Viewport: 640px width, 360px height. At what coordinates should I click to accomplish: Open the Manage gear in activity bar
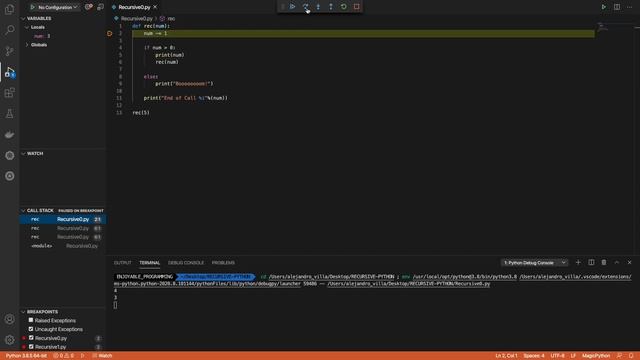(x=9, y=340)
